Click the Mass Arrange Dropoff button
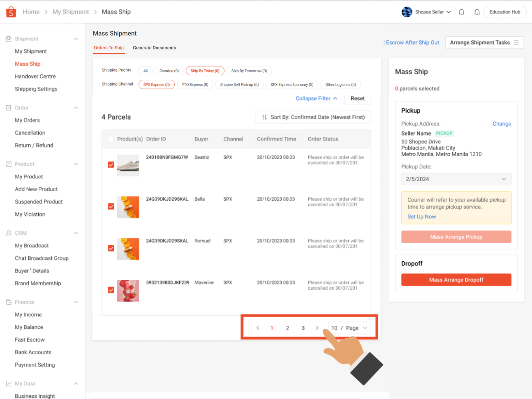Screen dimensions: 532x399 [456, 279]
